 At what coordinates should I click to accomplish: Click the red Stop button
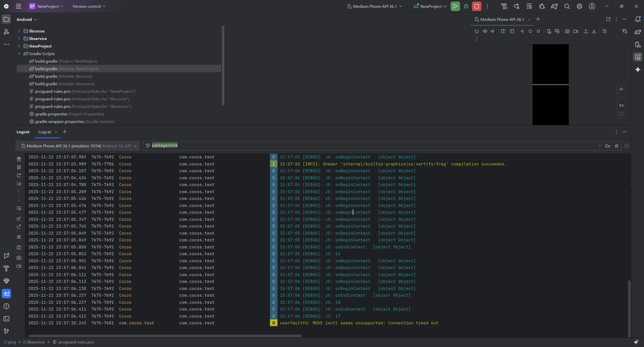(x=476, y=6)
